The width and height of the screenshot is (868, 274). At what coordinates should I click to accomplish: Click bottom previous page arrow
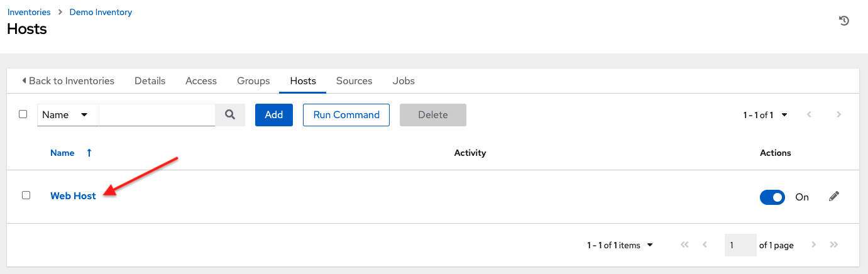pyautogui.click(x=705, y=245)
